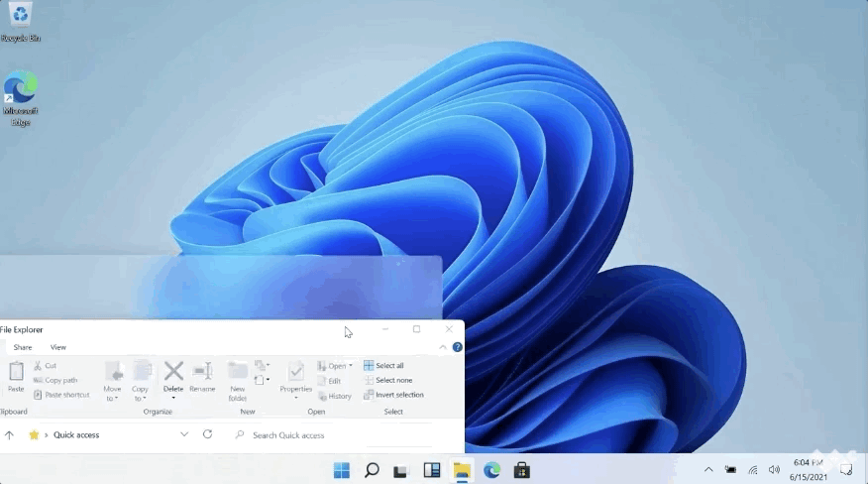
Task: Click the Rename icon
Action: click(202, 371)
